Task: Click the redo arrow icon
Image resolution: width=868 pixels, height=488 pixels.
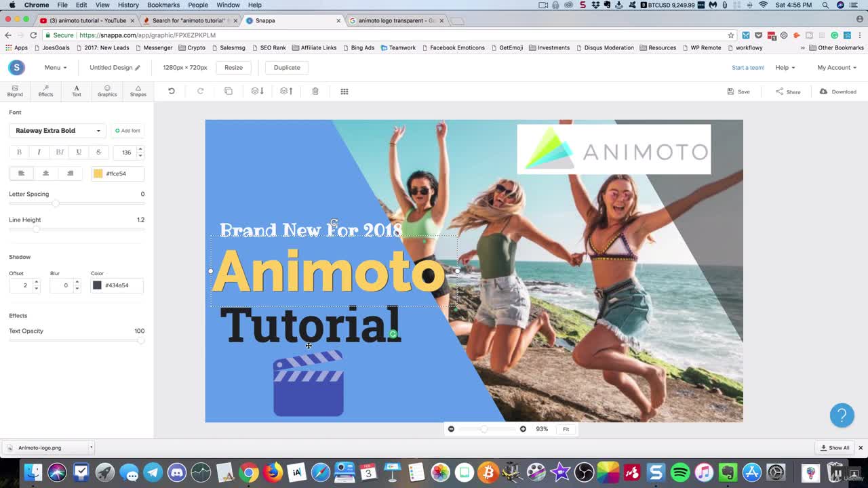Action: (x=200, y=91)
